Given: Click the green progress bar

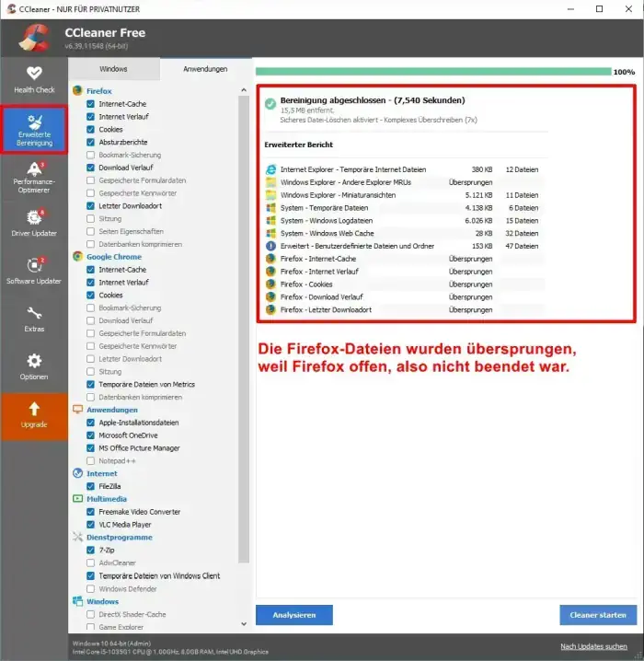Looking at the screenshot, I should (433, 72).
